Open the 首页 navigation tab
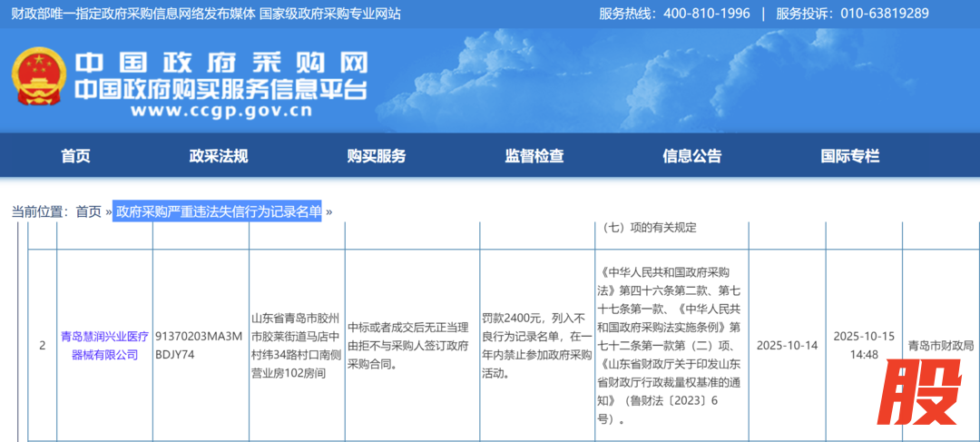The image size is (980, 442). click(x=75, y=155)
